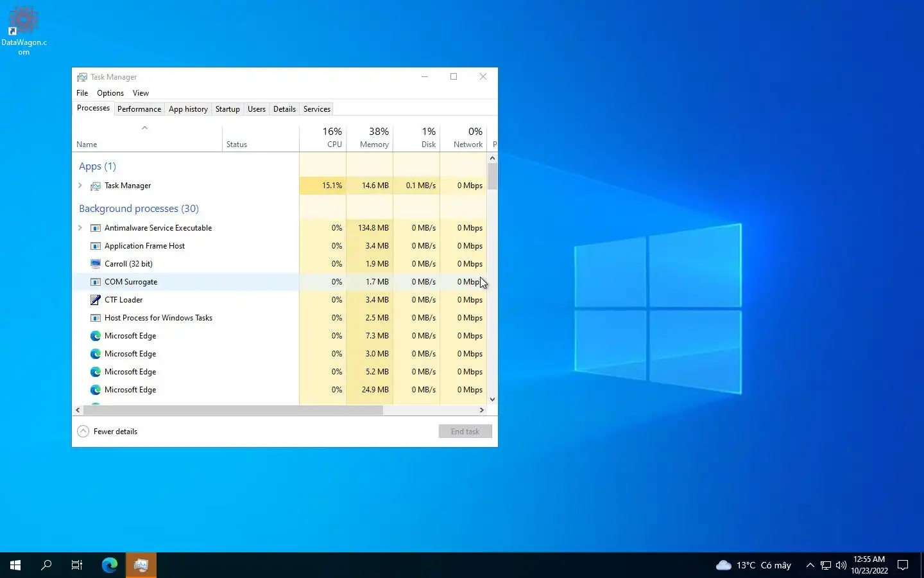Open the Options menu
The width and height of the screenshot is (924, 578).
(x=110, y=93)
